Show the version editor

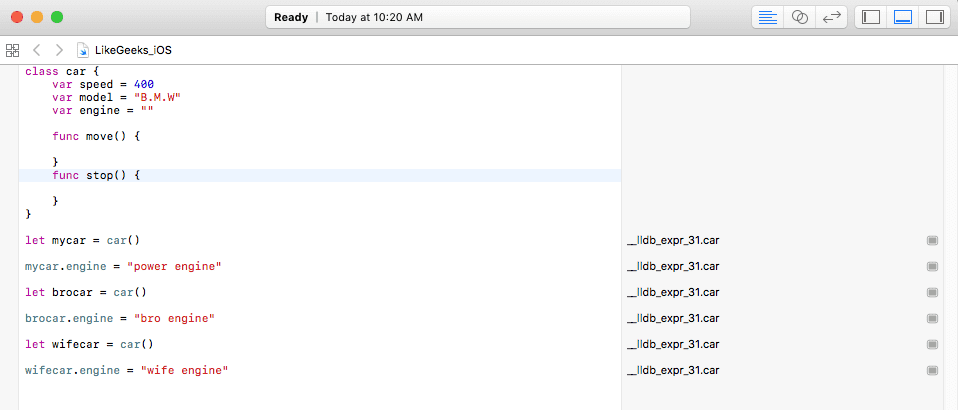coord(832,17)
